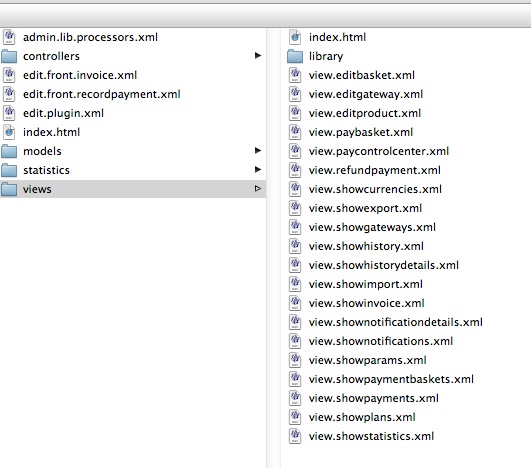Click the edit.plugin.xml file icon
Screen dimensions: 531x468
coord(9,113)
